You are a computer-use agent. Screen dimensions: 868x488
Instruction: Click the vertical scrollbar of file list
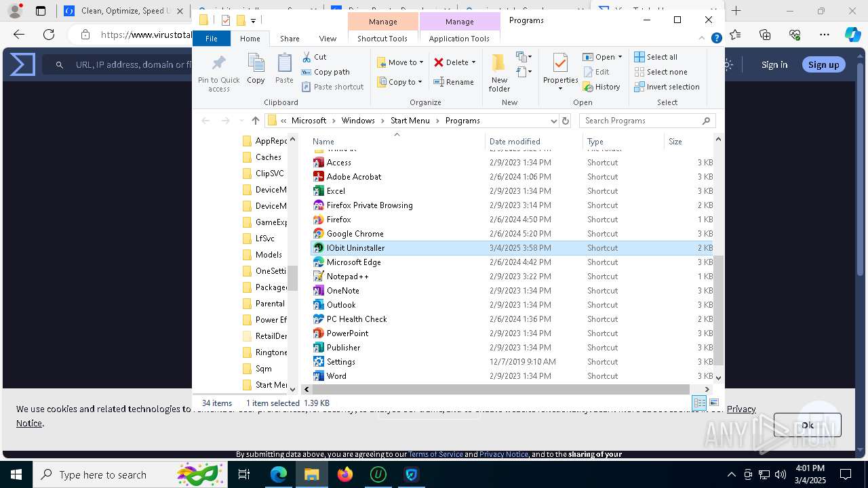point(719,310)
